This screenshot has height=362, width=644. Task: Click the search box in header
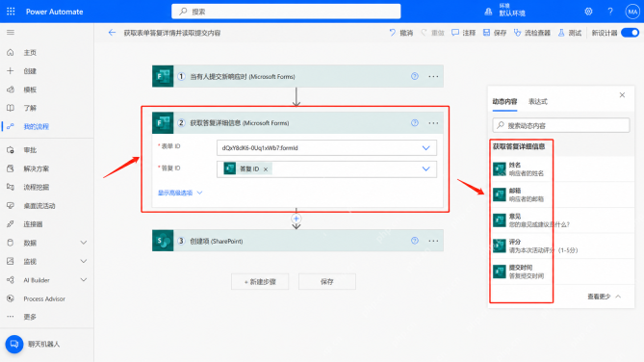point(286,12)
